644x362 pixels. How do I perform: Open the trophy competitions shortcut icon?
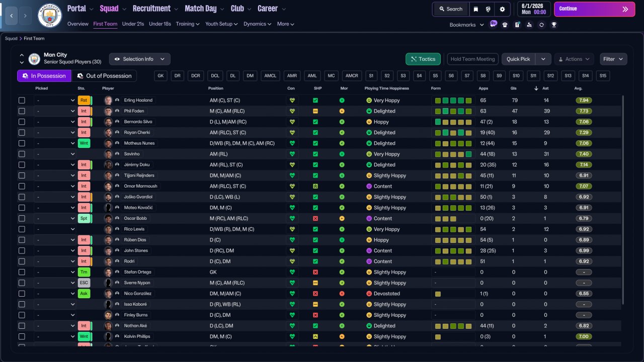[x=554, y=25]
